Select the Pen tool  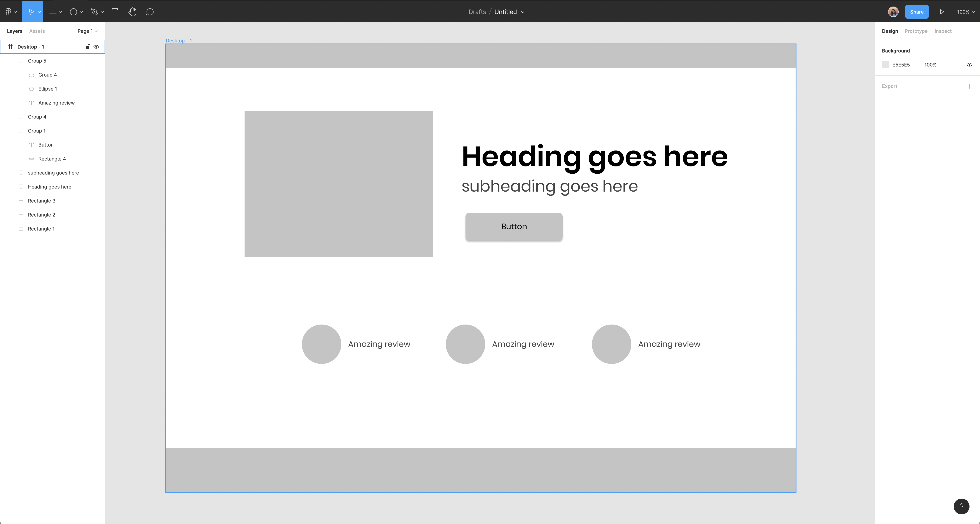tap(94, 12)
